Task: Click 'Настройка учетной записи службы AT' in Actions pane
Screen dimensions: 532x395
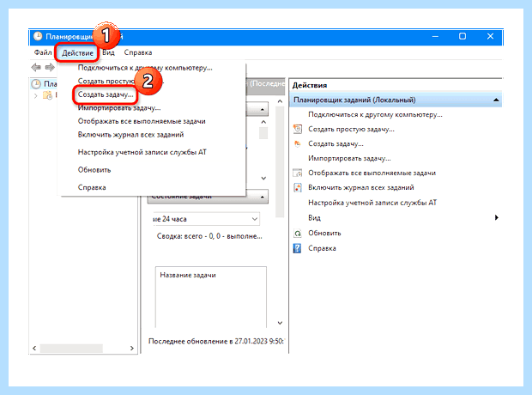Action: click(x=372, y=203)
